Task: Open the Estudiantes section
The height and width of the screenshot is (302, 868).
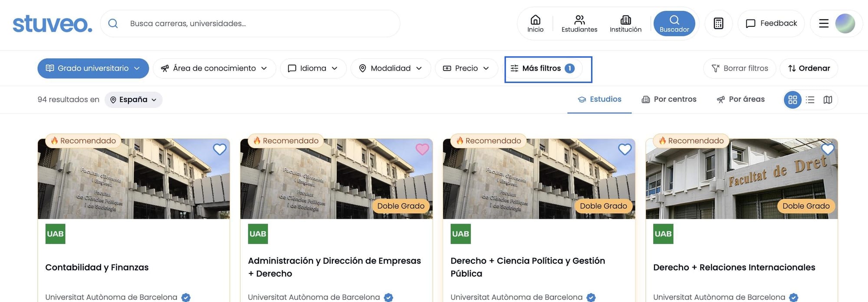Action: click(579, 23)
